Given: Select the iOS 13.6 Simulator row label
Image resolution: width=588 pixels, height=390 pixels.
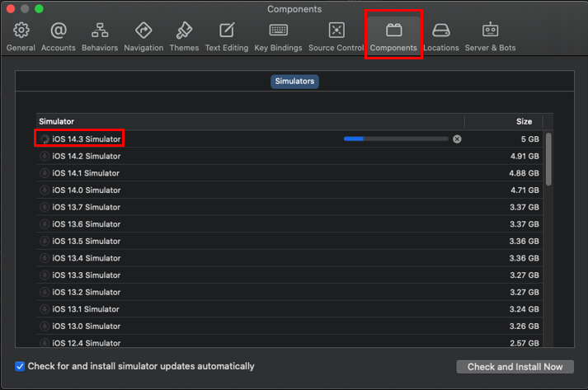Looking at the screenshot, I should pyautogui.click(x=87, y=224).
